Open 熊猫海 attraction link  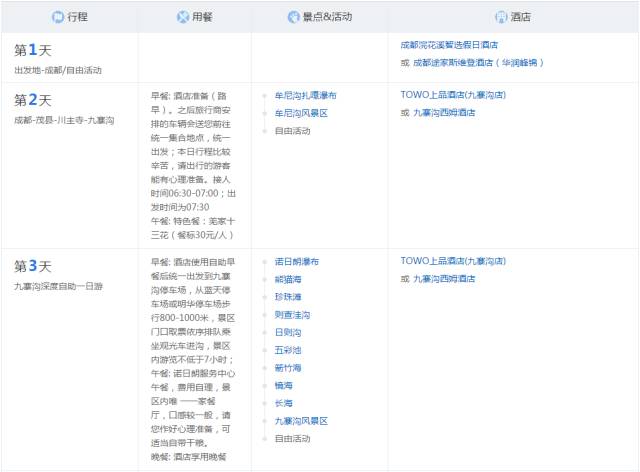[x=288, y=279]
